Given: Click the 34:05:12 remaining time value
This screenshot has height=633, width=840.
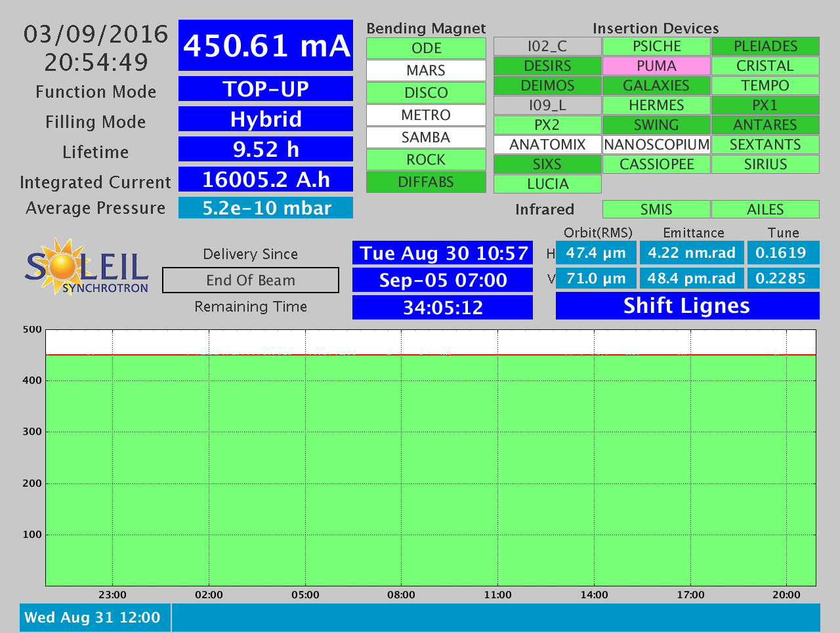Looking at the screenshot, I should [443, 307].
